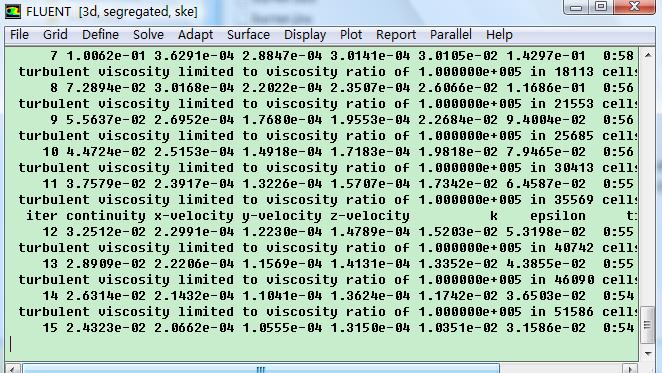Image resolution: width=662 pixels, height=373 pixels.
Task: Open the Plot menu
Action: 351,35
